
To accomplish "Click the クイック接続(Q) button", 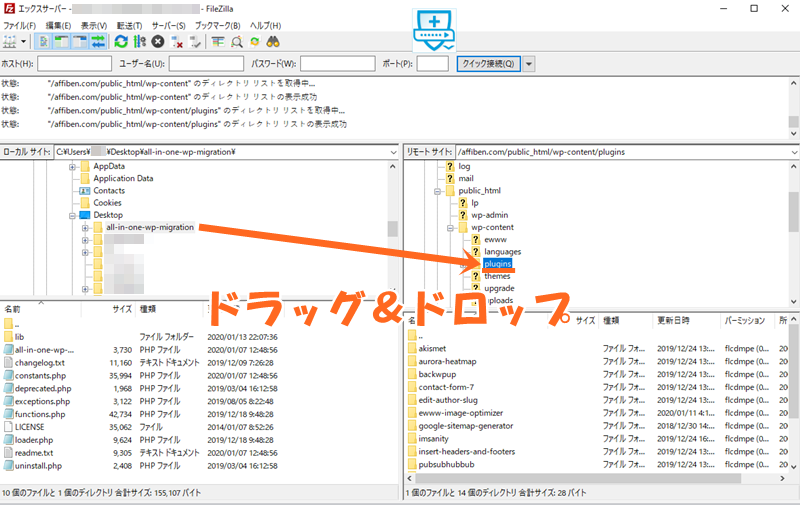I will pos(487,64).
